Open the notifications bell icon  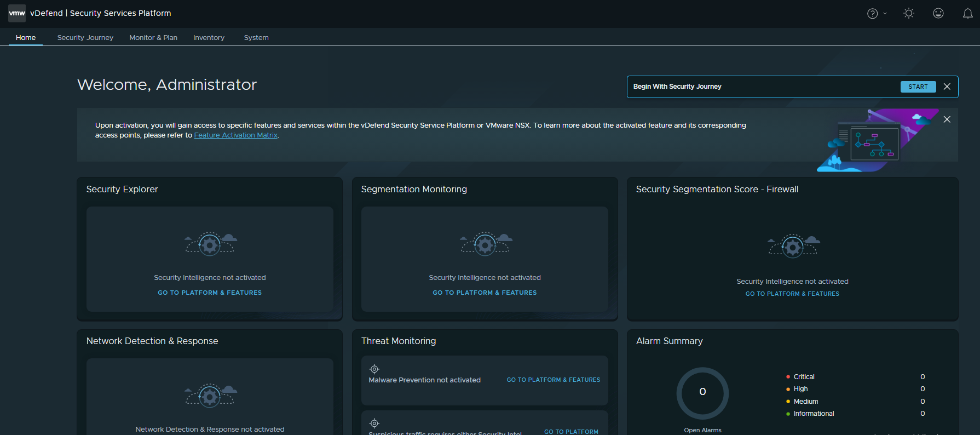point(967,14)
